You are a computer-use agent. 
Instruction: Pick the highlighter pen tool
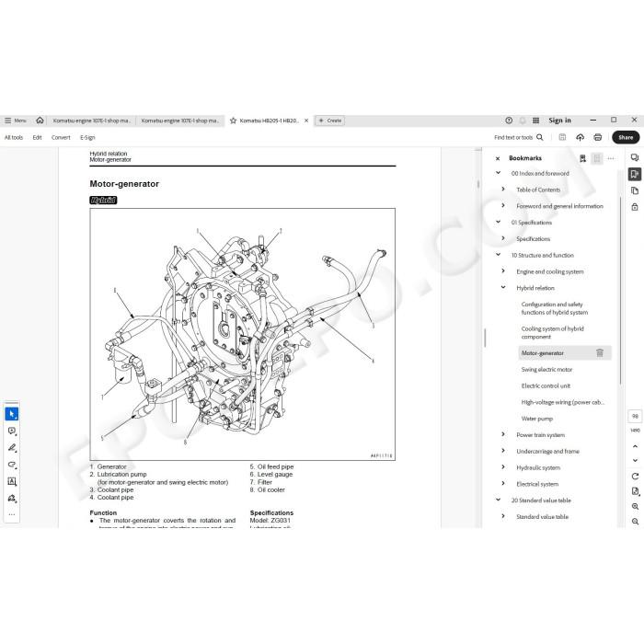tap(11, 448)
